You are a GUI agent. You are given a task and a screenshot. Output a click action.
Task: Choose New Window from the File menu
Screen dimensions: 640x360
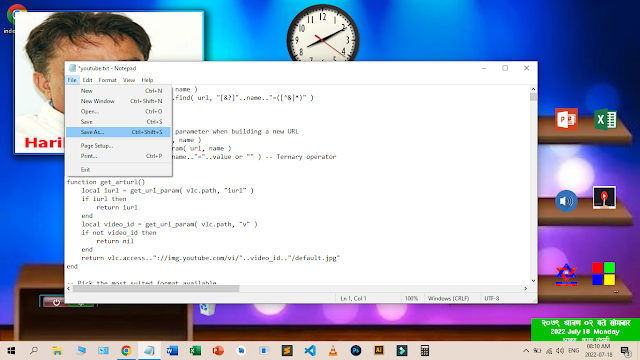[118, 101]
